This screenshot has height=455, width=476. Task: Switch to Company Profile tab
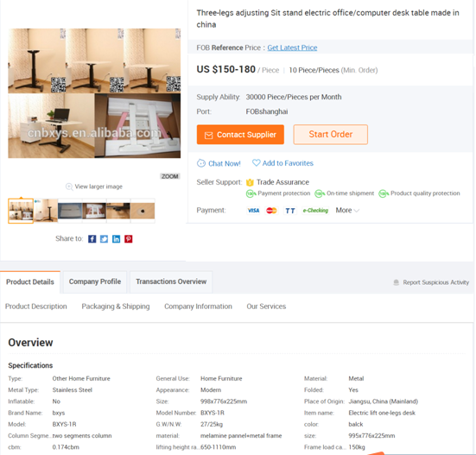point(95,281)
